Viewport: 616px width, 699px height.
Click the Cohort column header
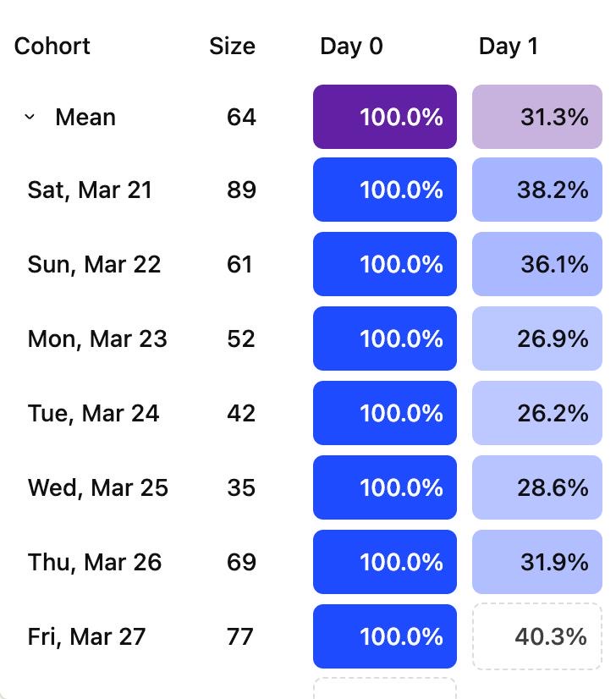[52, 46]
